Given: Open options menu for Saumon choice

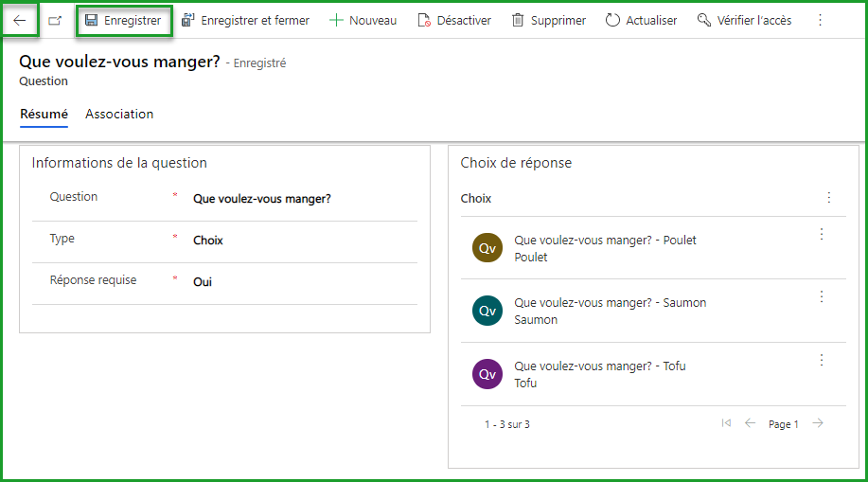Looking at the screenshot, I should click(821, 296).
